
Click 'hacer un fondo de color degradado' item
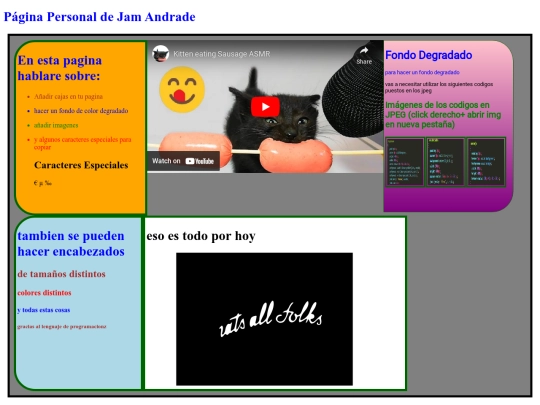pos(81,111)
